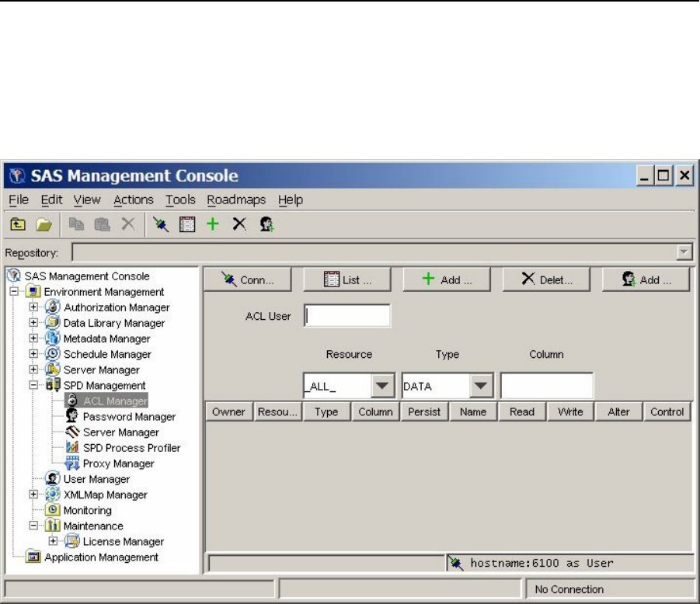
Task: Select the SAS Management Console root node
Action: (x=78, y=276)
